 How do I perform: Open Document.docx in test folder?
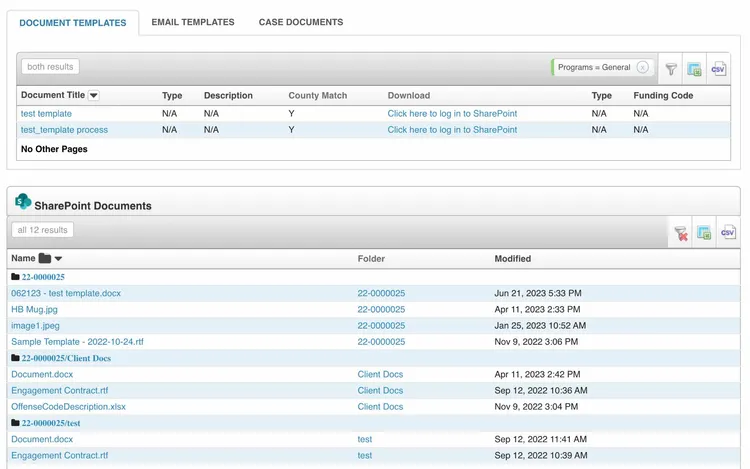[42, 440]
